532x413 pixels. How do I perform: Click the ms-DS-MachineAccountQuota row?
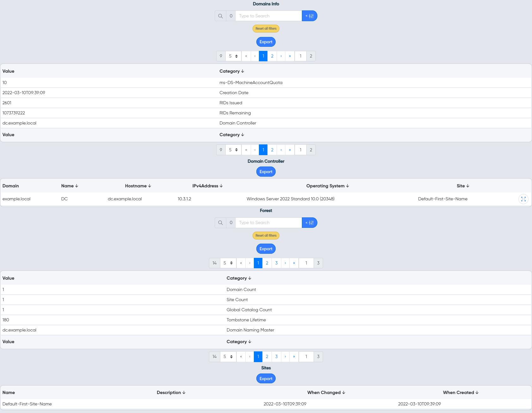(266, 83)
